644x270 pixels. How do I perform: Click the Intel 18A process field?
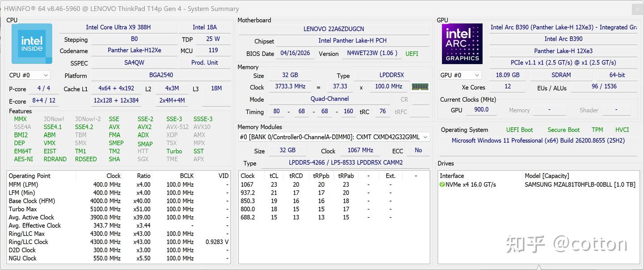pos(205,27)
